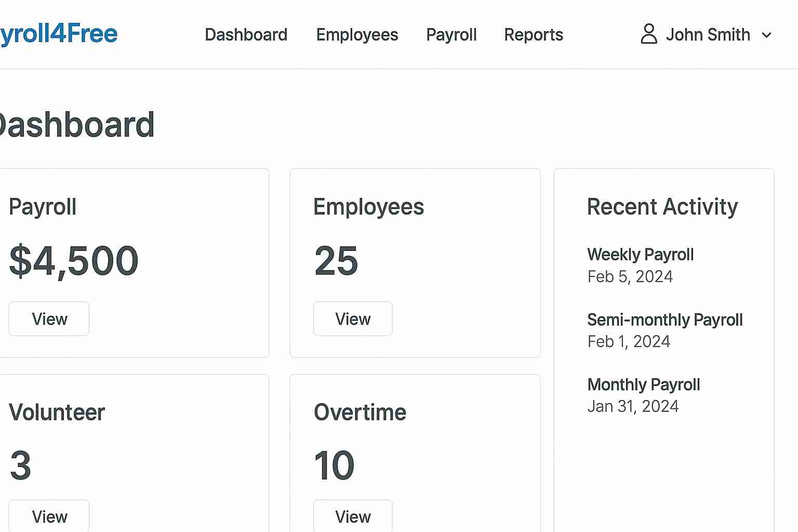Click View on the Payroll card
The image size is (798, 532).
(49, 318)
